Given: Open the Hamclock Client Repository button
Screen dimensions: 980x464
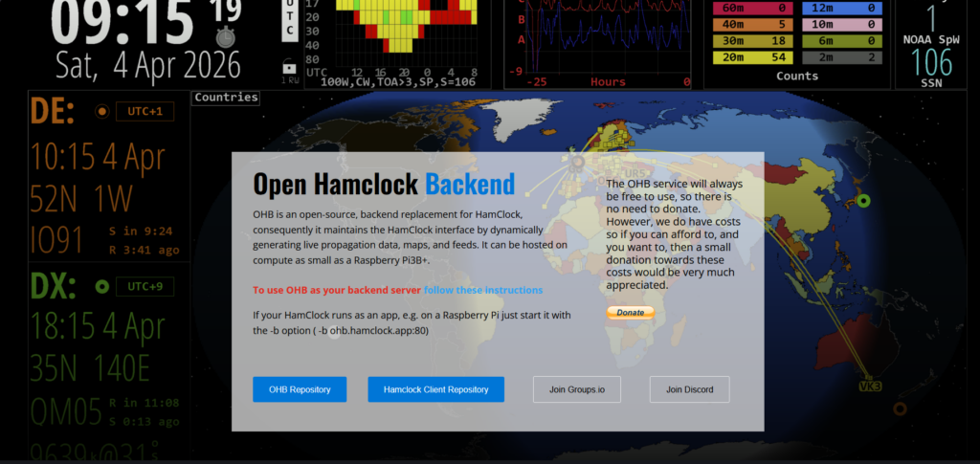Looking at the screenshot, I should click(x=435, y=389).
